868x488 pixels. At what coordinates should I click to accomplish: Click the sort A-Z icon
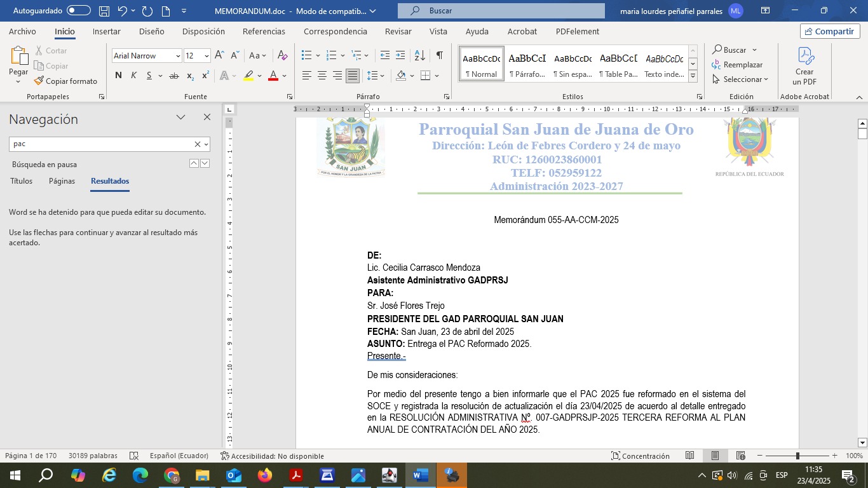tap(419, 56)
